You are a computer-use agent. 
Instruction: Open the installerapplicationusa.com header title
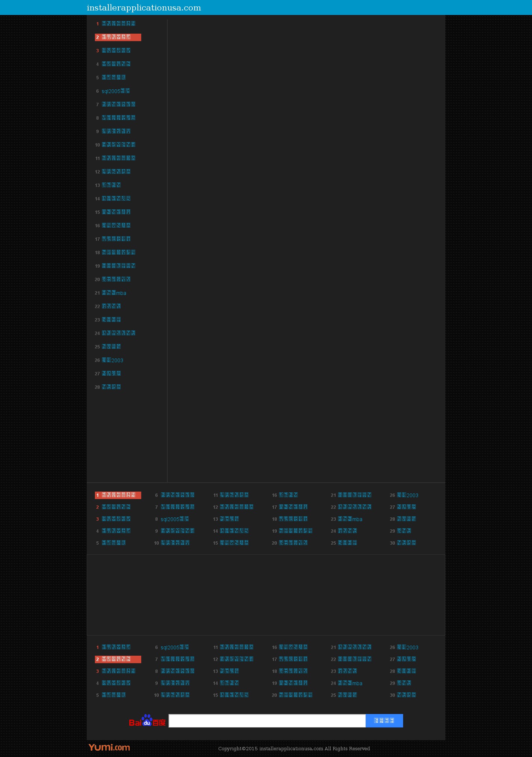144,8
